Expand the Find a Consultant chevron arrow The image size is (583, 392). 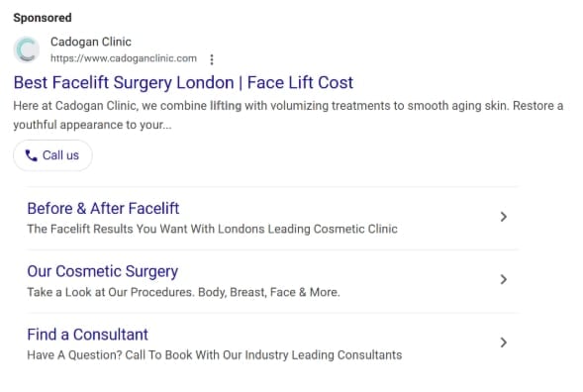tap(504, 343)
